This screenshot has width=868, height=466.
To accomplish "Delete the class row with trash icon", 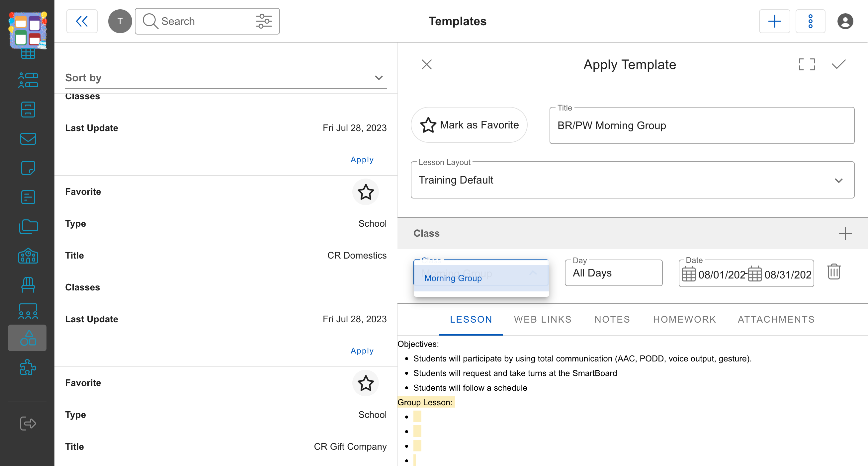I will coord(834,272).
